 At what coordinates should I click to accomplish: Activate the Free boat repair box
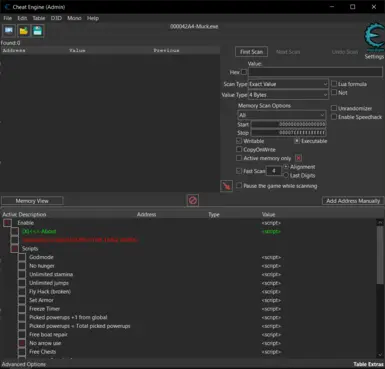pyautogui.click(x=22, y=334)
